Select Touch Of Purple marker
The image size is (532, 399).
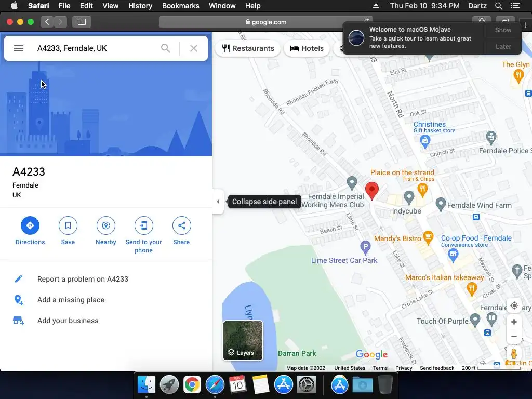click(x=475, y=320)
